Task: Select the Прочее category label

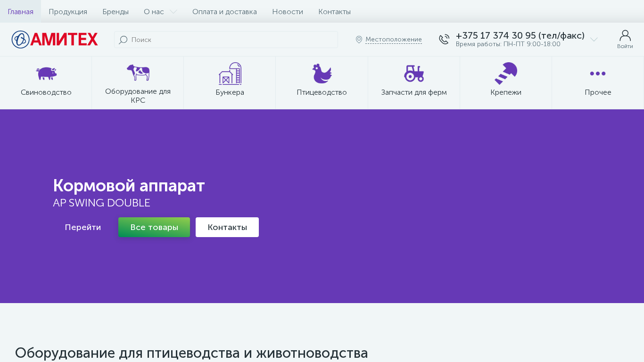Action: 598,92
